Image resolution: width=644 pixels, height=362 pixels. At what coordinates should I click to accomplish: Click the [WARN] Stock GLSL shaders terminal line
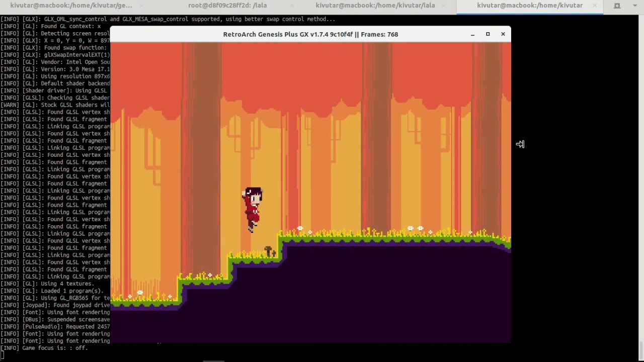tap(55, 105)
